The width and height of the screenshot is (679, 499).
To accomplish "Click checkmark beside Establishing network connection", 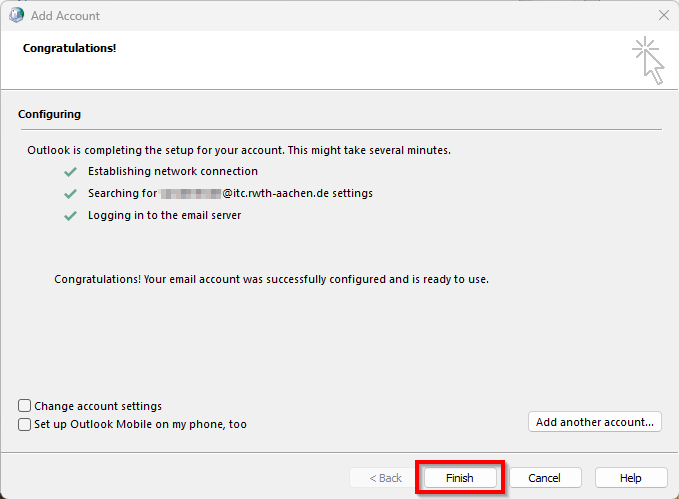I will tap(70, 172).
